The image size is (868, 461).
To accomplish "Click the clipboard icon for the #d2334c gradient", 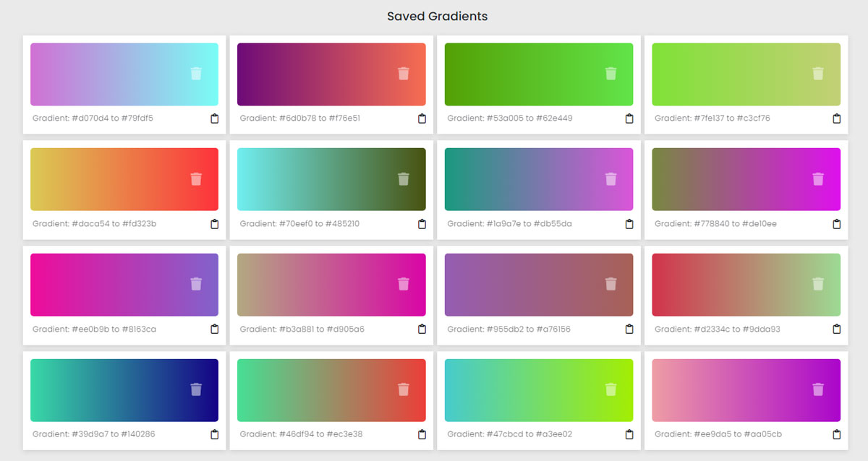I will 837,329.
